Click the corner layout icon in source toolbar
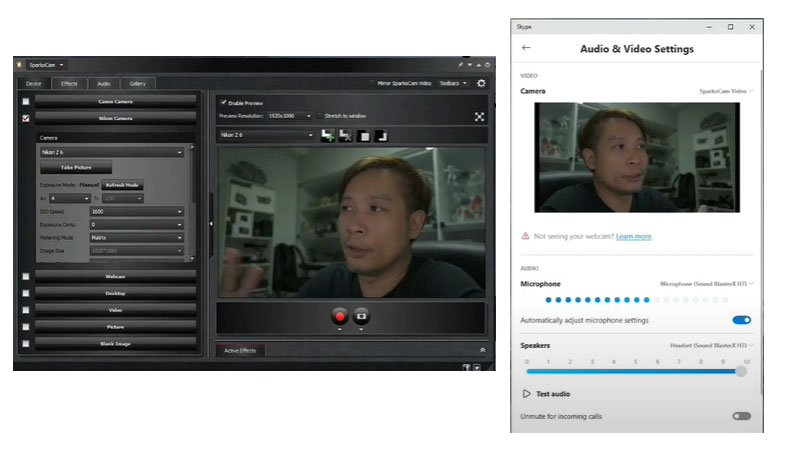This screenshot has width=800, height=450. pyautogui.click(x=381, y=136)
